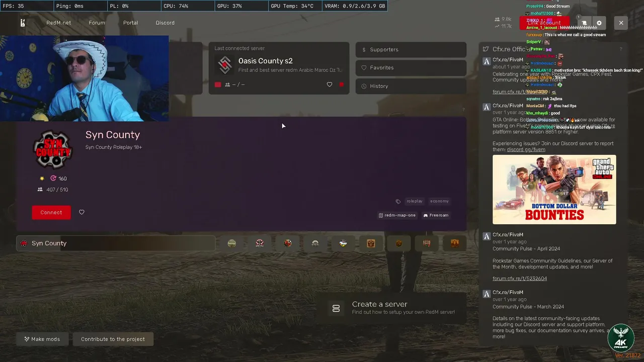Open the Favorites server list

coord(411,67)
